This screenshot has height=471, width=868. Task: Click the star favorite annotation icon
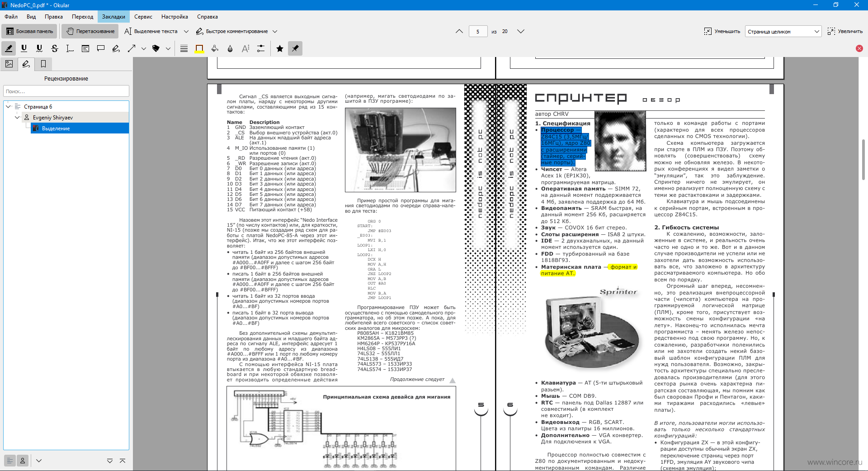[x=280, y=48]
